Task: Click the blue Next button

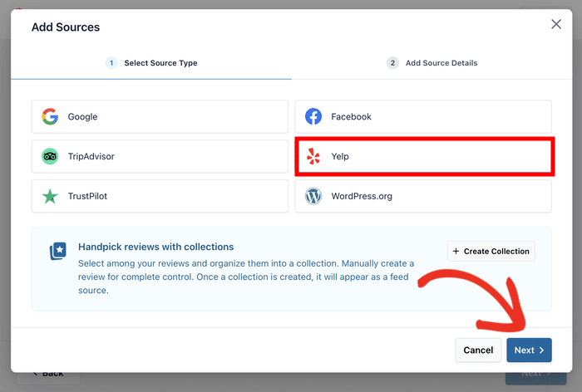Action: [529, 350]
